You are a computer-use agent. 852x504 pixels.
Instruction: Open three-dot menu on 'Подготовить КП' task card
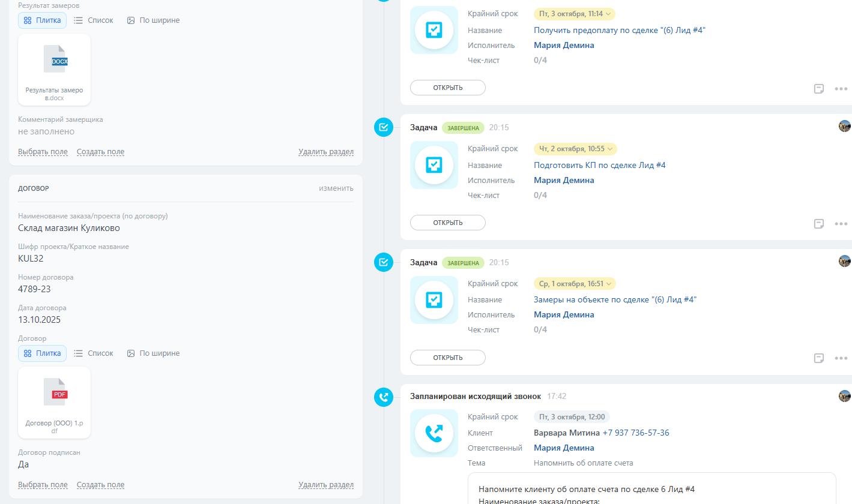pyautogui.click(x=841, y=224)
